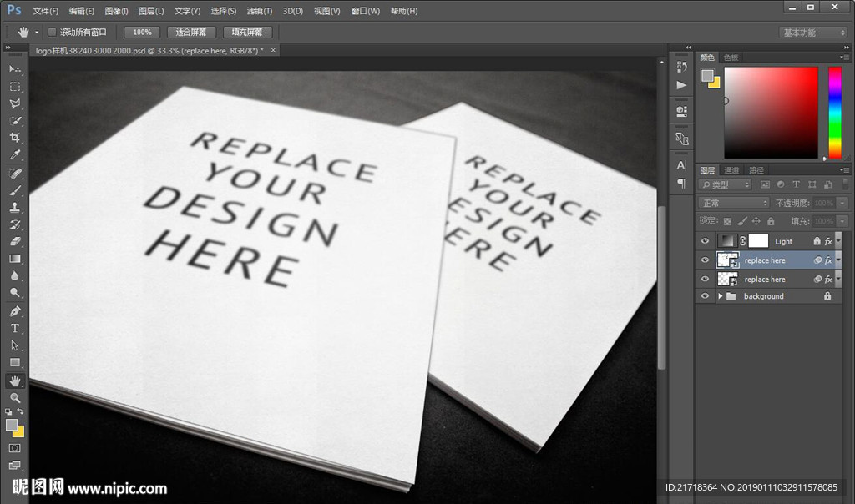855x504 pixels.
Task: Open the Character panel icon
Action: tap(681, 165)
